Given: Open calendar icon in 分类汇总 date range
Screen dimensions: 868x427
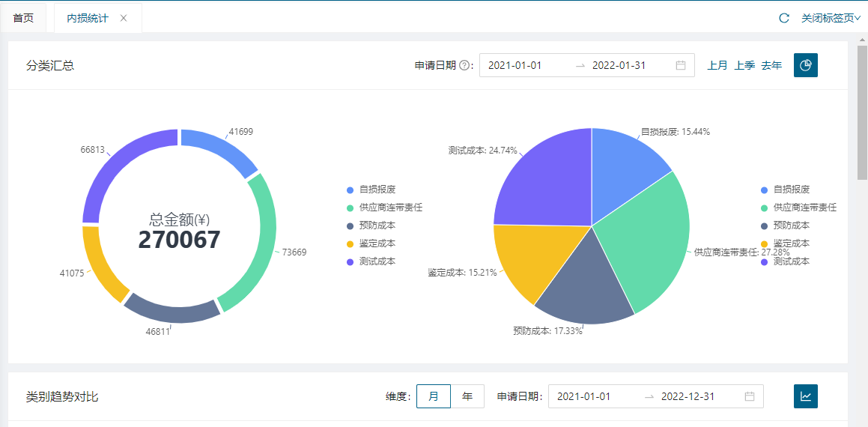Looking at the screenshot, I should pos(681,66).
